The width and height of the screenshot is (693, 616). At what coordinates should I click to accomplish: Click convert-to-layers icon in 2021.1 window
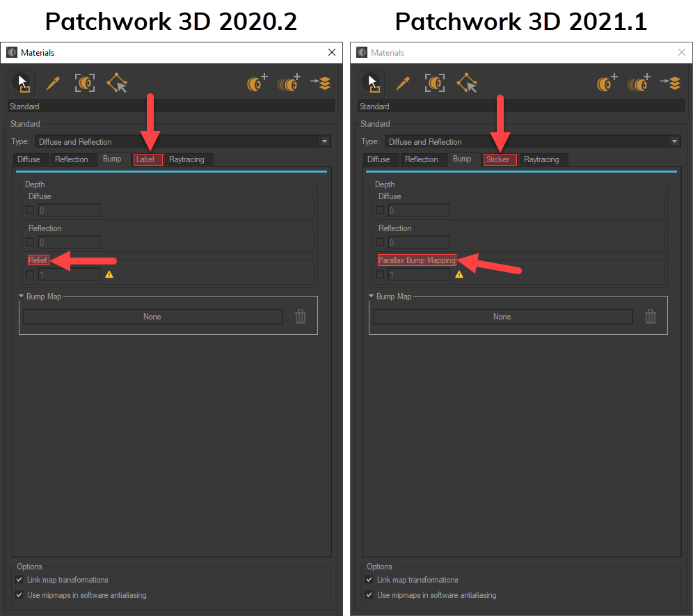671,83
